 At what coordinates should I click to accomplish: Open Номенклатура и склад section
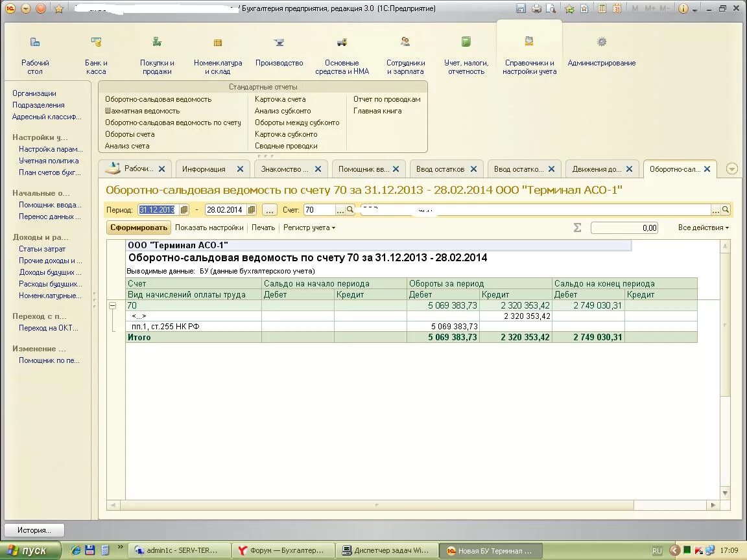click(x=218, y=56)
